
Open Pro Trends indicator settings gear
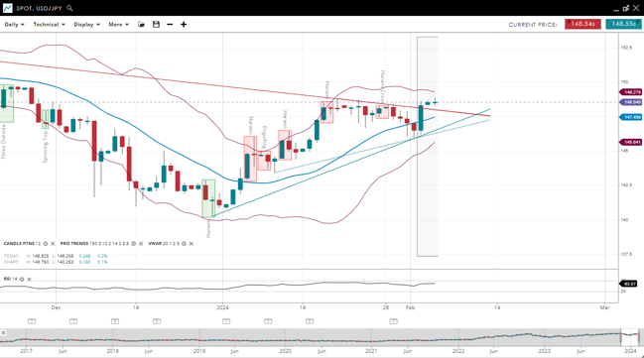pyautogui.click(x=134, y=244)
